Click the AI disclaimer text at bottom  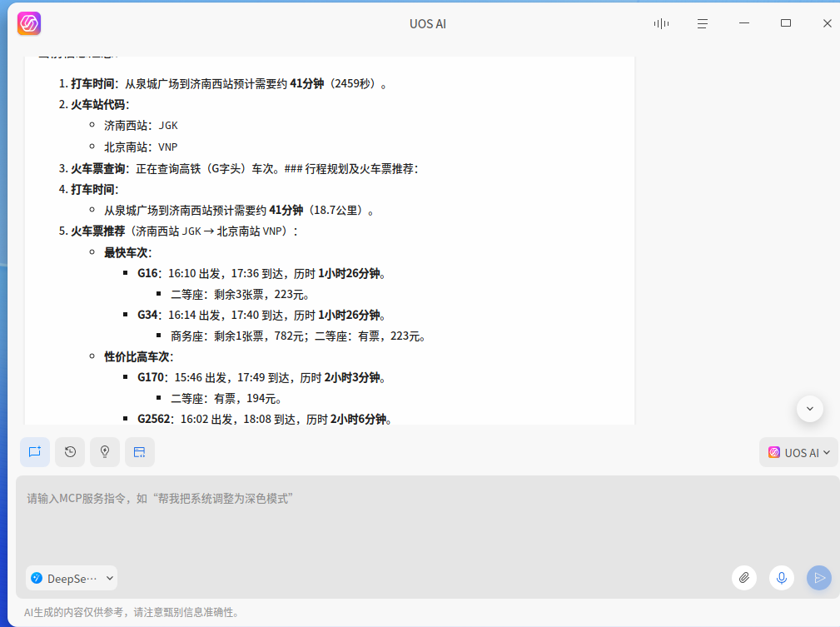pyautogui.click(x=132, y=612)
